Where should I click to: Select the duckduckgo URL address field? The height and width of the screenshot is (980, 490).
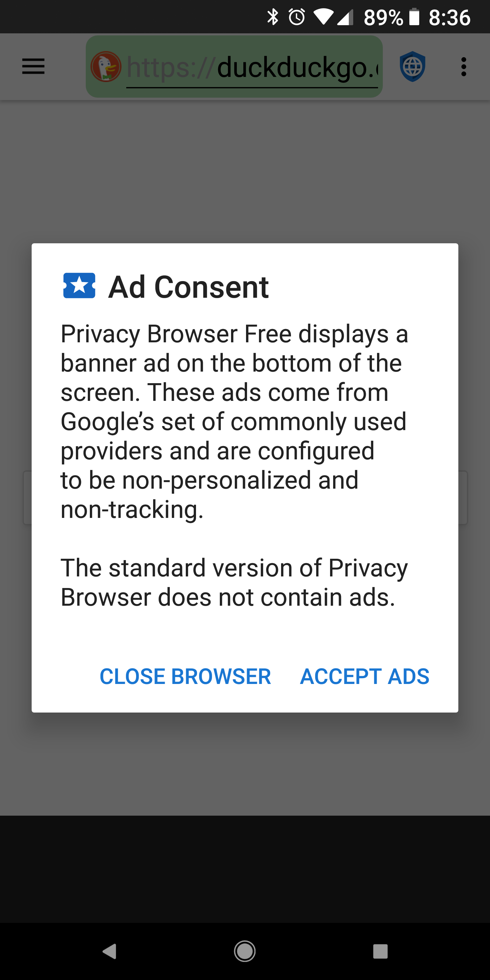tap(252, 67)
